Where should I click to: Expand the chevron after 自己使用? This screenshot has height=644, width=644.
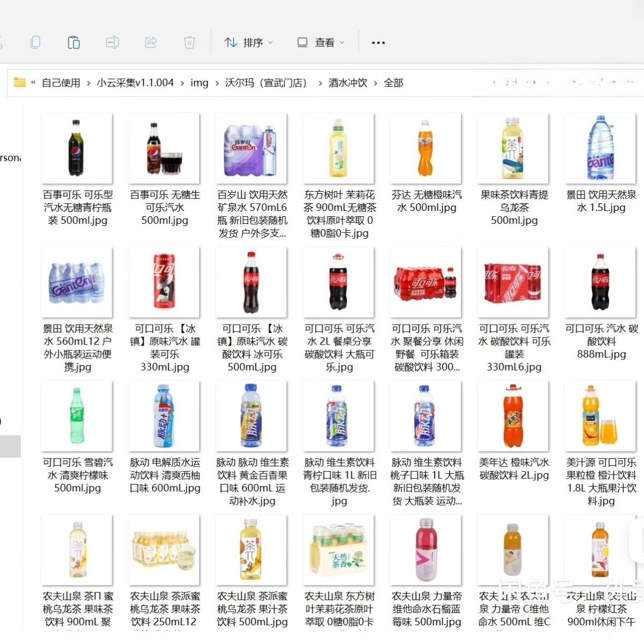(89, 83)
